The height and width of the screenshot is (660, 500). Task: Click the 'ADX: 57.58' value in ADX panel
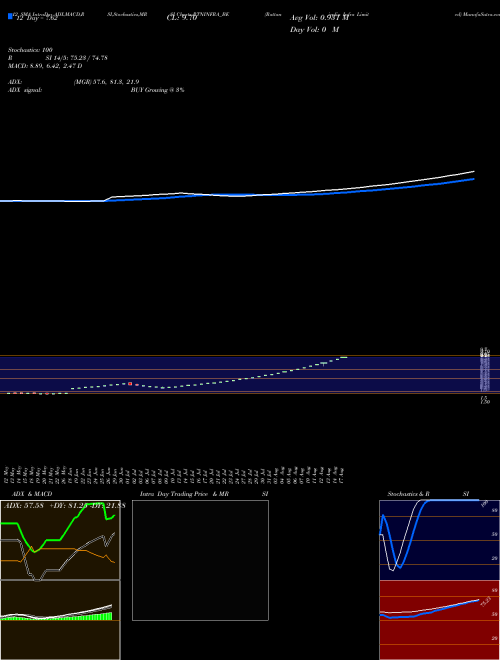pyautogui.click(x=24, y=506)
